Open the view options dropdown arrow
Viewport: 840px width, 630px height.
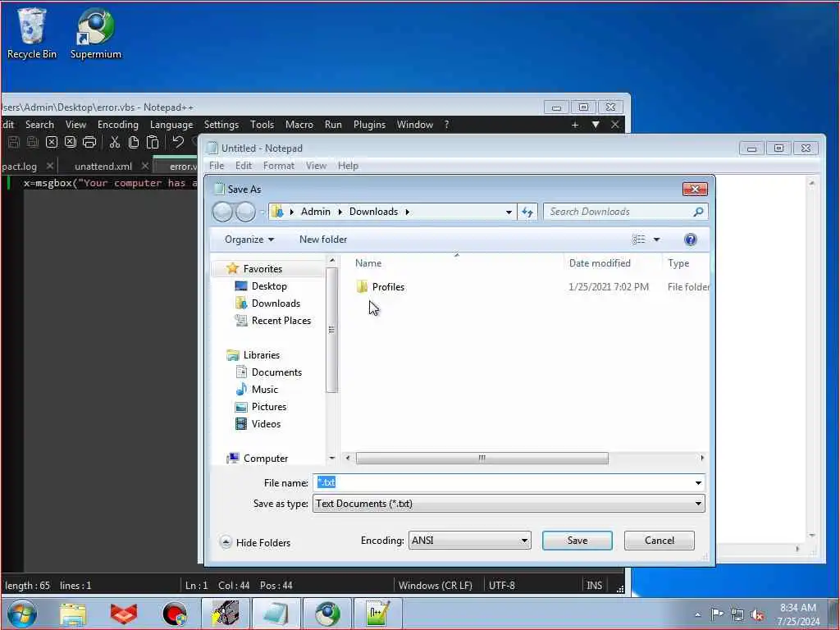click(656, 240)
